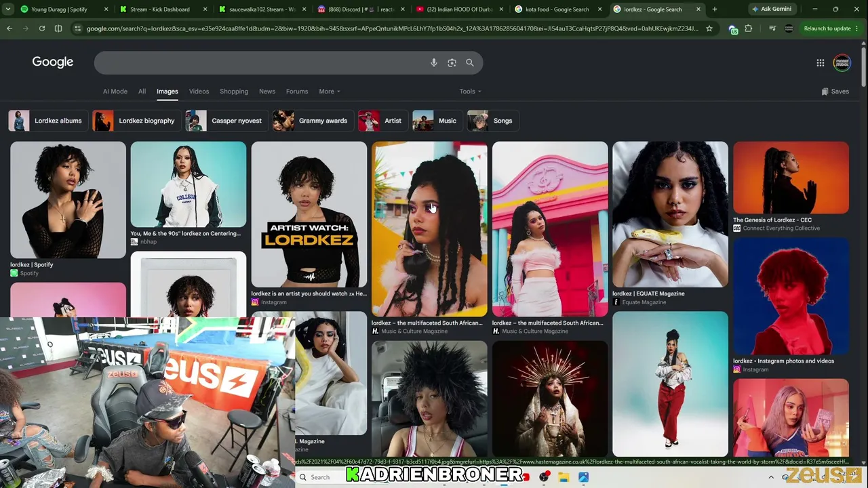Filter by Grammy awards chip
Viewport: 868px width, 488px height.
click(312, 121)
